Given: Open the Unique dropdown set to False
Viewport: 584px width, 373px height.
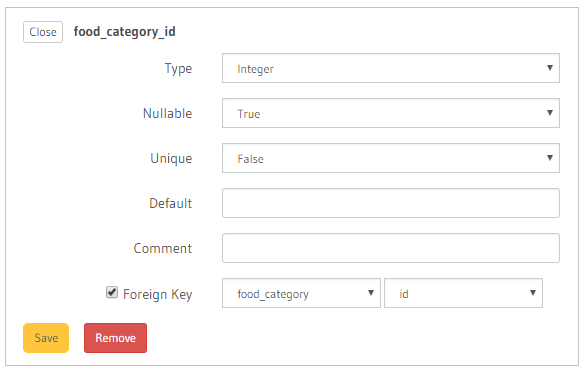Looking at the screenshot, I should click(391, 158).
